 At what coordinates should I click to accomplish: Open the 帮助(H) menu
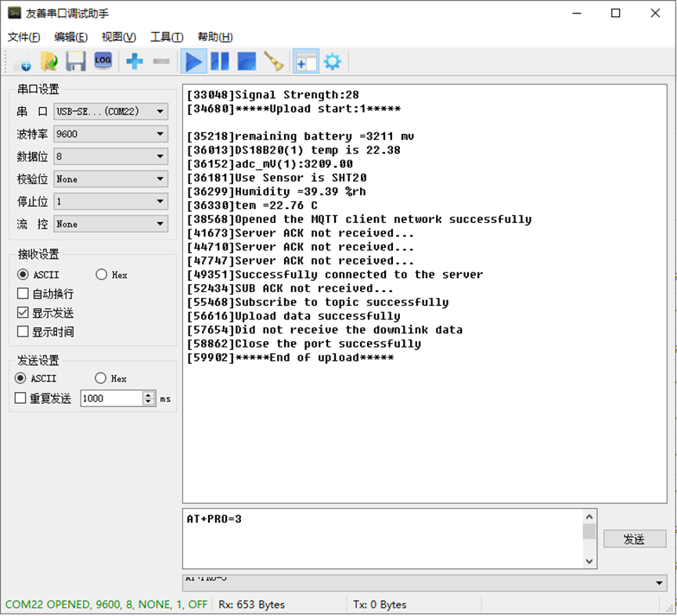pyautogui.click(x=215, y=37)
